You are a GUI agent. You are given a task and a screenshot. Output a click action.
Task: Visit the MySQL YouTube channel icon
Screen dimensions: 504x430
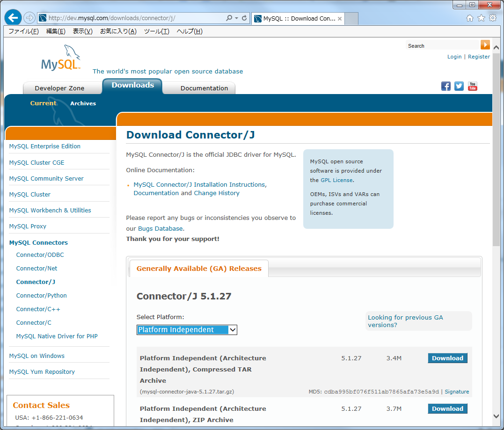(473, 86)
